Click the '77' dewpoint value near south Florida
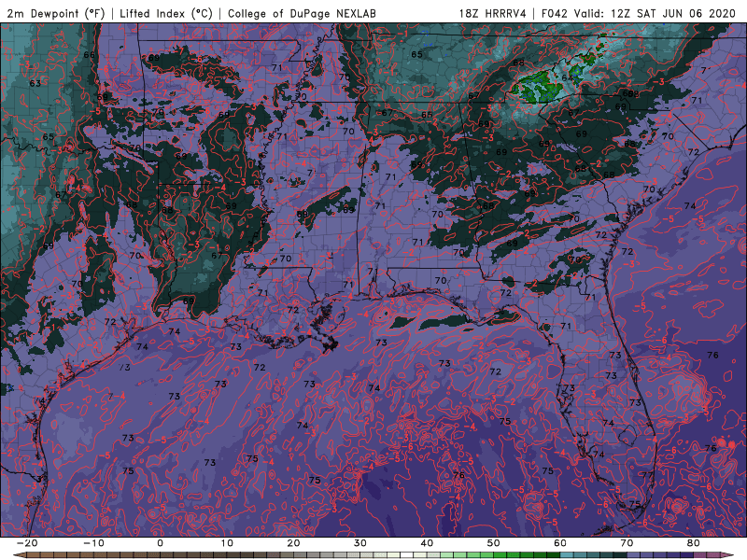 647,475
